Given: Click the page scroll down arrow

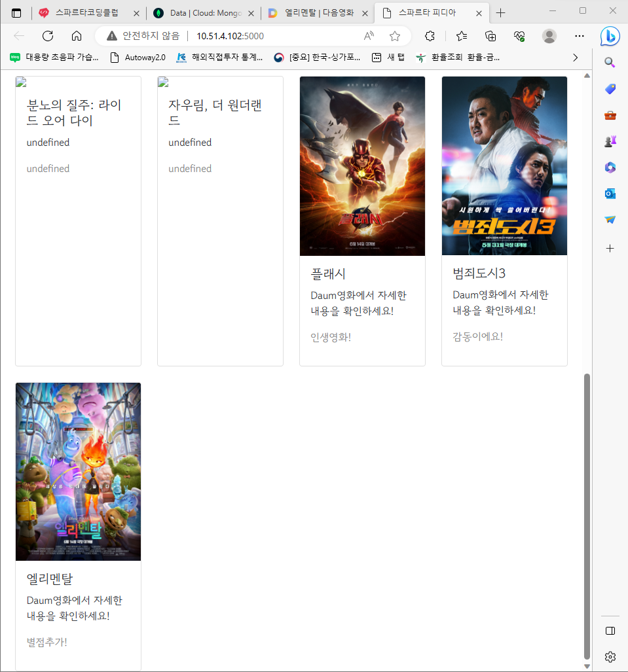Looking at the screenshot, I should pos(587,666).
